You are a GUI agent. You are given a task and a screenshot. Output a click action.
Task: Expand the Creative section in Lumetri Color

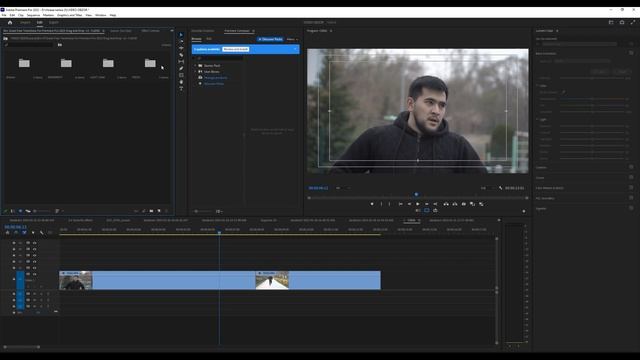coord(541,167)
